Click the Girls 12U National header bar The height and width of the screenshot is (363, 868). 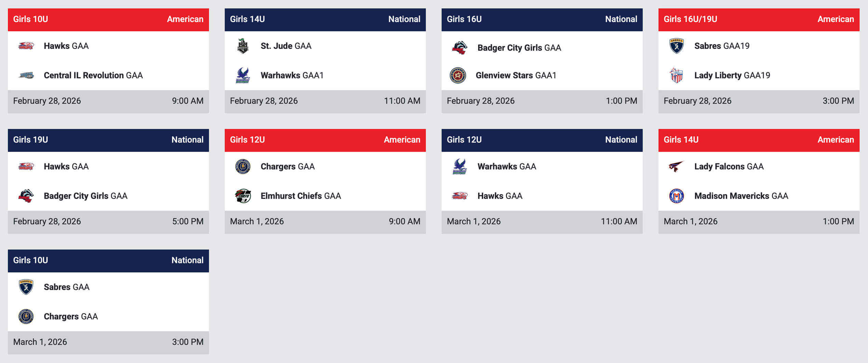(x=542, y=140)
